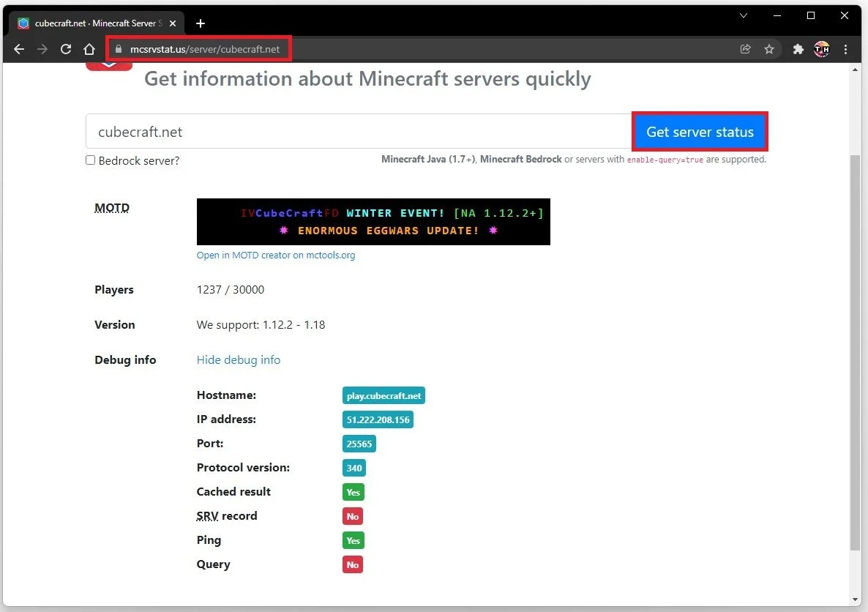Click the protocol version 340 badge
This screenshot has width=868, height=612.
(354, 468)
